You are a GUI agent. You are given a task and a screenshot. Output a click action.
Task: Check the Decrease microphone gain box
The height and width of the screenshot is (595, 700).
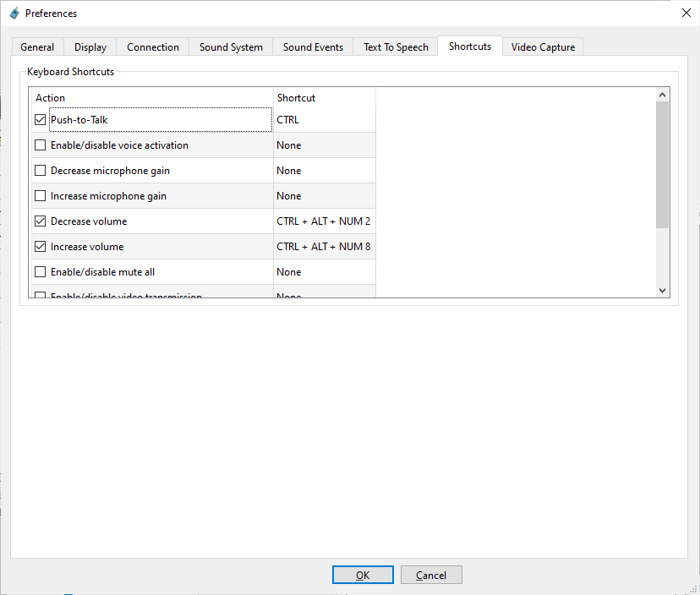41,171
